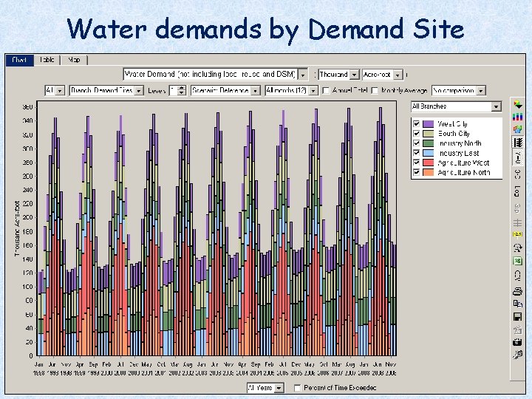
Task: Open the Acre-foot unit dropdown
Action: tap(383, 75)
